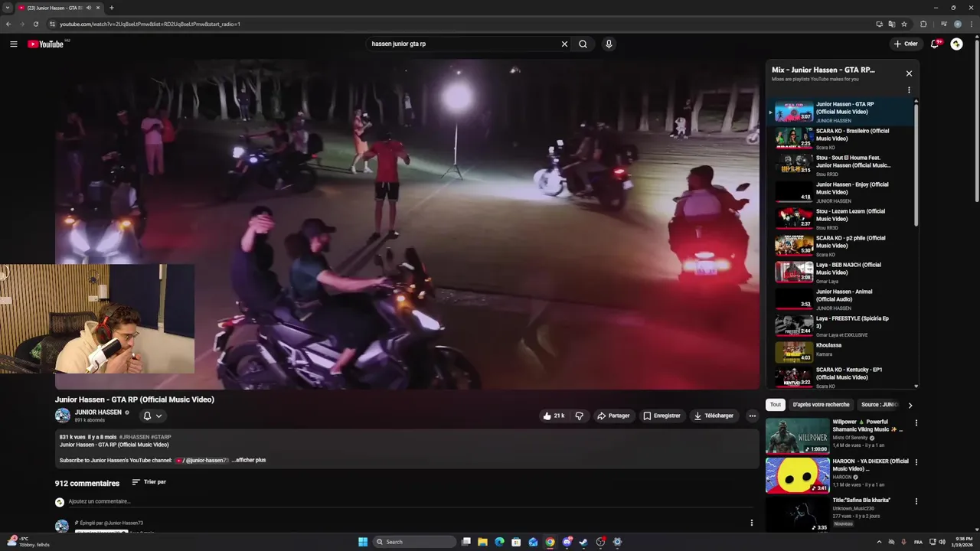This screenshot has height=551, width=980.
Task: Open Willpower Shamanic Viking Music thumbnail
Action: [x=797, y=435]
